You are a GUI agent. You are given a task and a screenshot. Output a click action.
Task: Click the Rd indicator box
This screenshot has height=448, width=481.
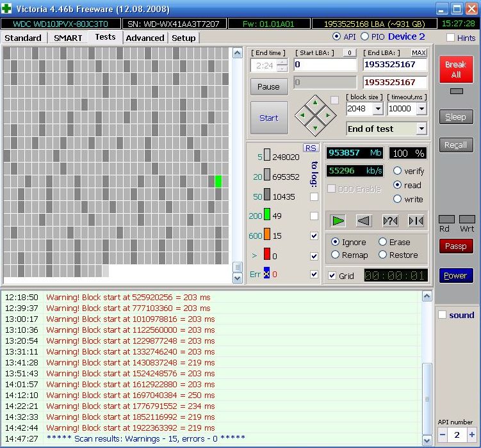[x=446, y=219]
